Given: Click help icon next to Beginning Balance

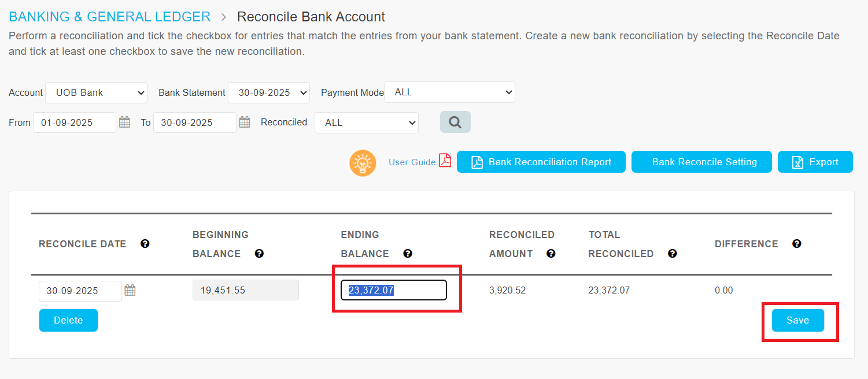Looking at the screenshot, I should click(x=259, y=254).
